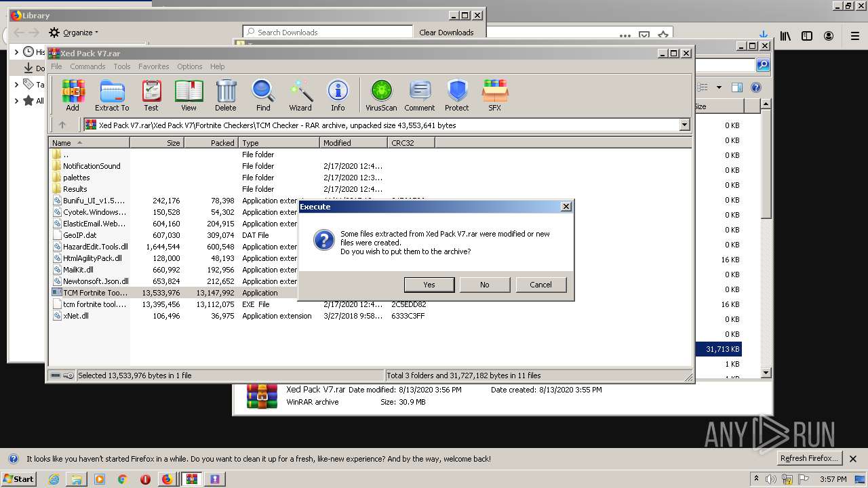Open the view options dropdown in Explorer window
Viewport: 868px width, 488px height.
point(719,87)
